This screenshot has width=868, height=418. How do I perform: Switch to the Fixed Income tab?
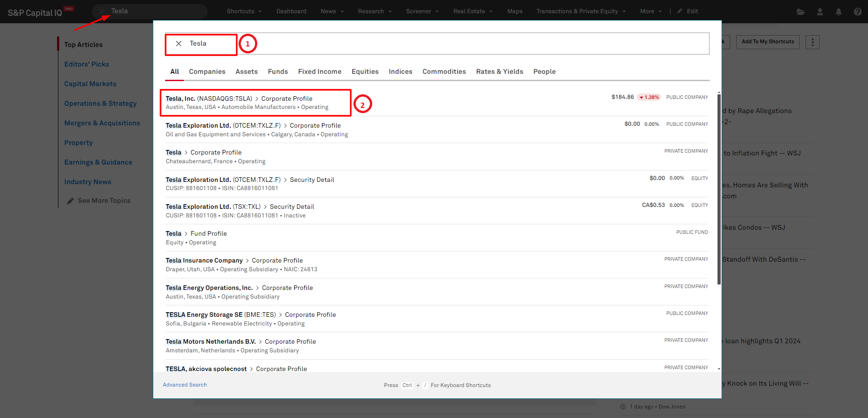[320, 72]
